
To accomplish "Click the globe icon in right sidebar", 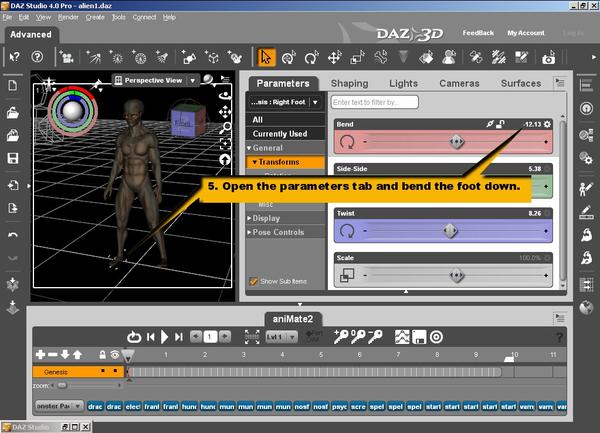I will [586, 307].
